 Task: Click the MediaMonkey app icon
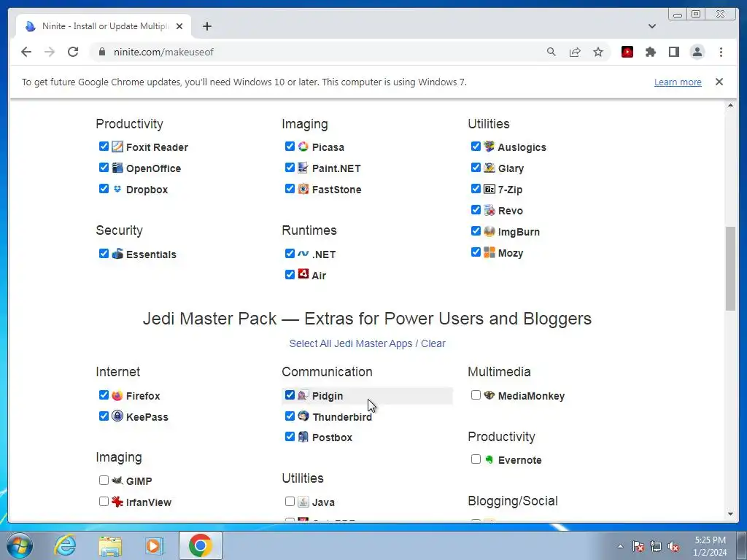click(x=489, y=394)
